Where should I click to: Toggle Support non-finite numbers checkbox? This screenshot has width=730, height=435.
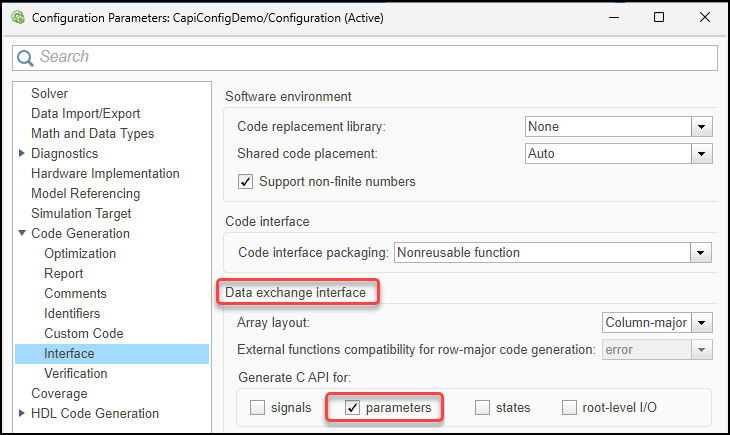pyautogui.click(x=245, y=182)
